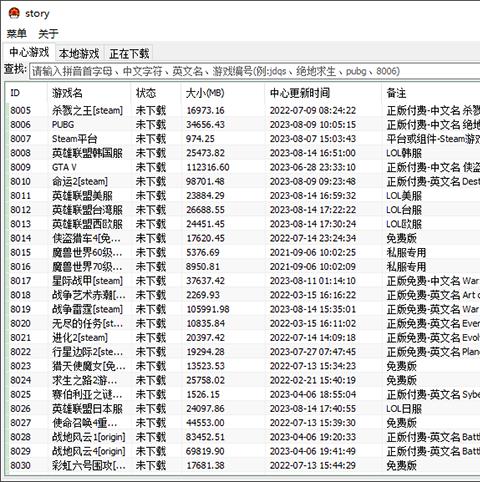480x482 pixels.
Task: Click update time 2022-07-09 08:24:22
Action: [x=313, y=110]
